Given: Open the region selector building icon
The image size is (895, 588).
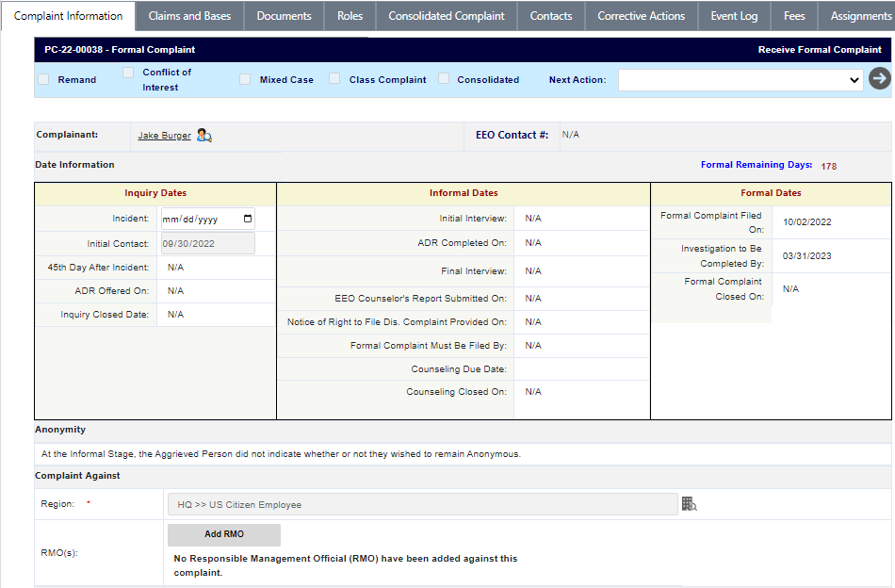Looking at the screenshot, I should (x=689, y=503).
